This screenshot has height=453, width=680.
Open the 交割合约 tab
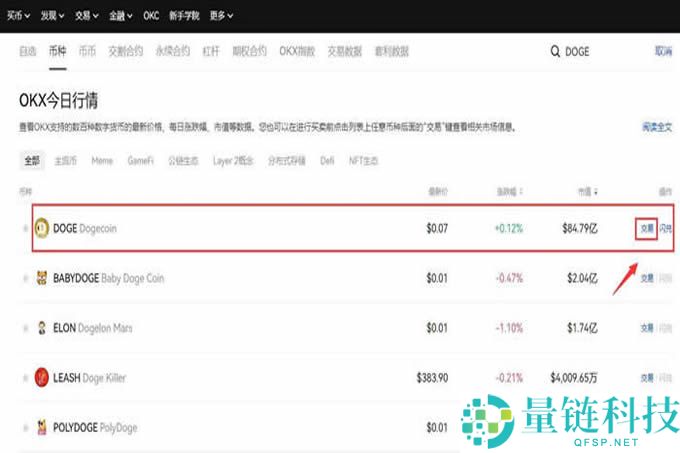click(x=125, y=51)
